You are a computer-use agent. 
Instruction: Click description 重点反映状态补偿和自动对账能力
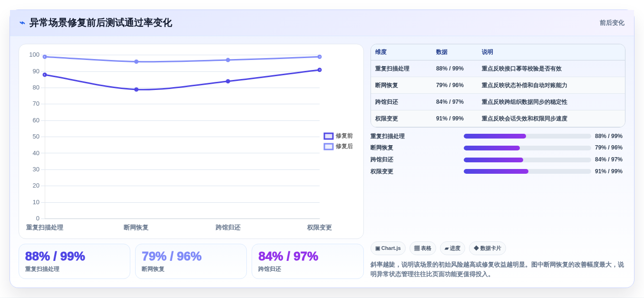click(525, 85)
